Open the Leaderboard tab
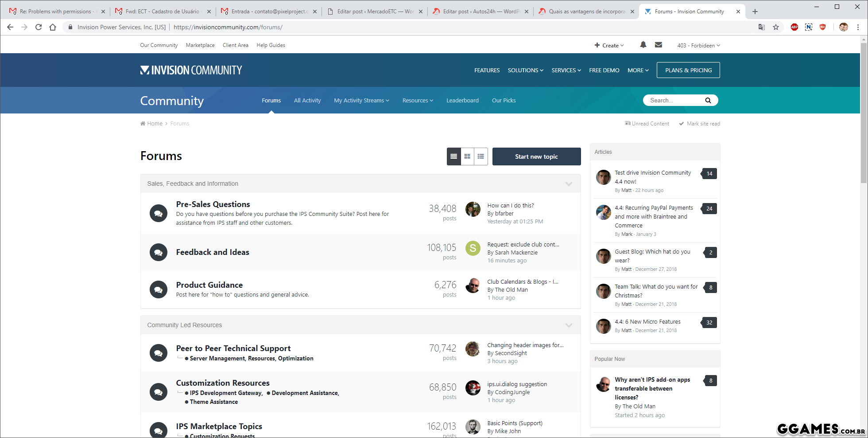This screenshot has height=438, width=868. (462, 101)
